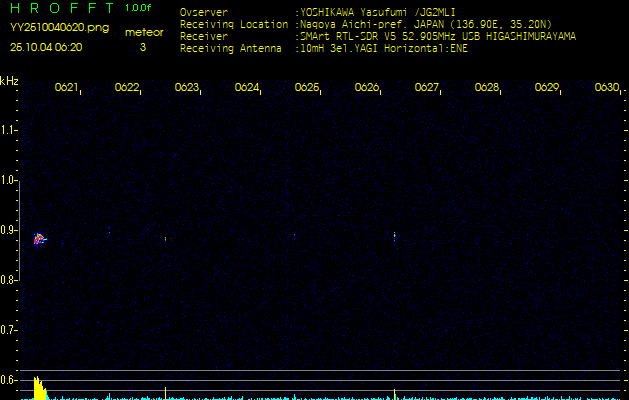This screenshot has height=400, width=629.
Task: Click the HROFFT title text
Action: pos(62,8)
